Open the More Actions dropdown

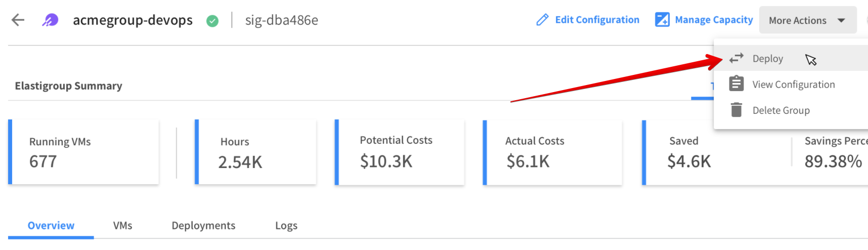pyautogui.click(x=798, y=20)
